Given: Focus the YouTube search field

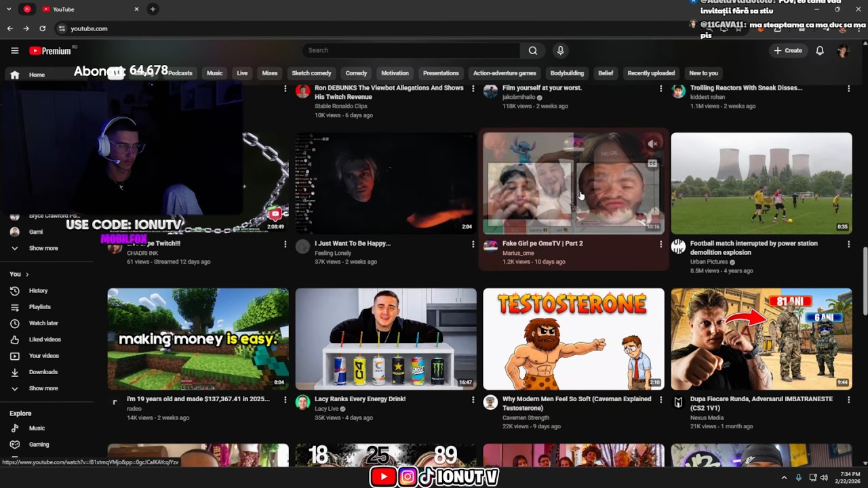Looking at the screenshot, I should pos(411,50).
